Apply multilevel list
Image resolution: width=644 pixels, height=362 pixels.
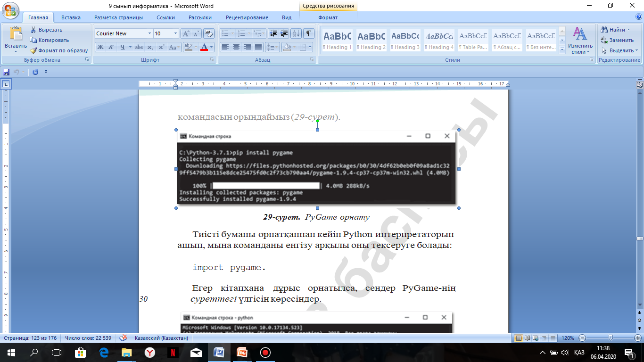point(257,33)
